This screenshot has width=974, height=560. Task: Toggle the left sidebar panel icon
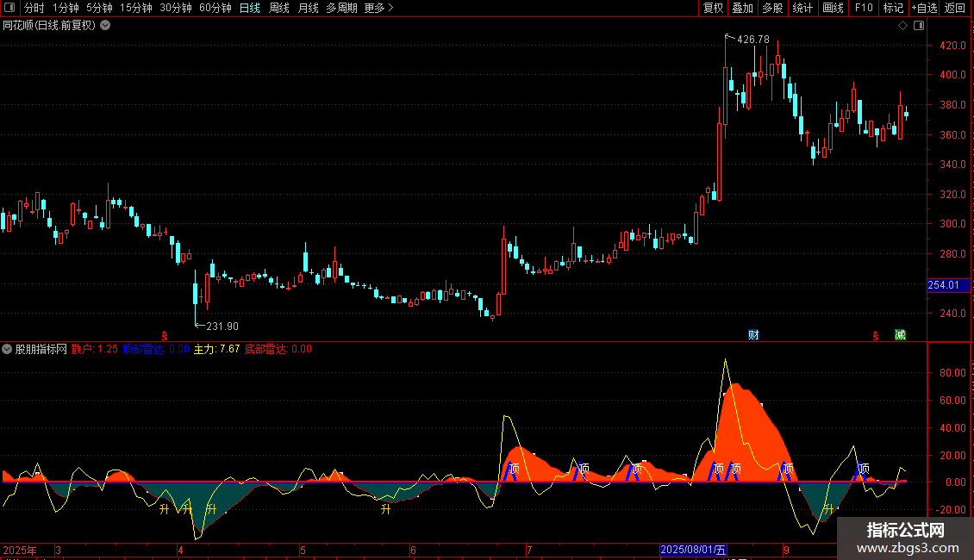[9, 8]
